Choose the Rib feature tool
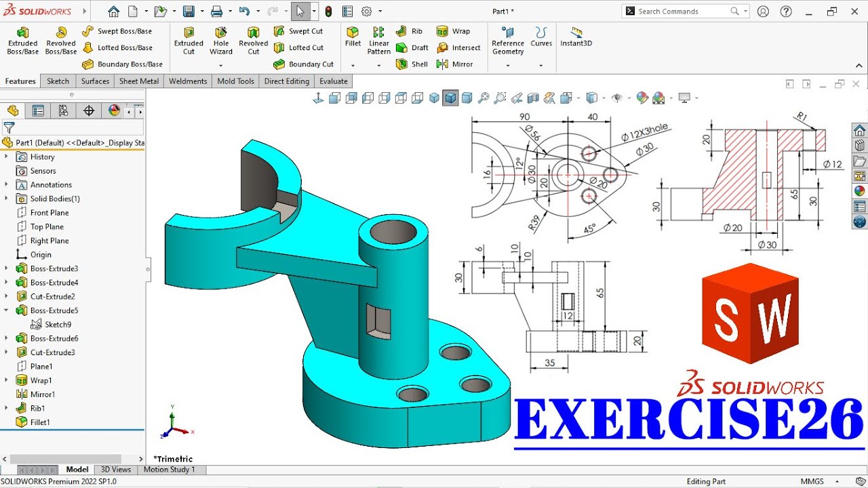868x488 pixels. point(409,31)
